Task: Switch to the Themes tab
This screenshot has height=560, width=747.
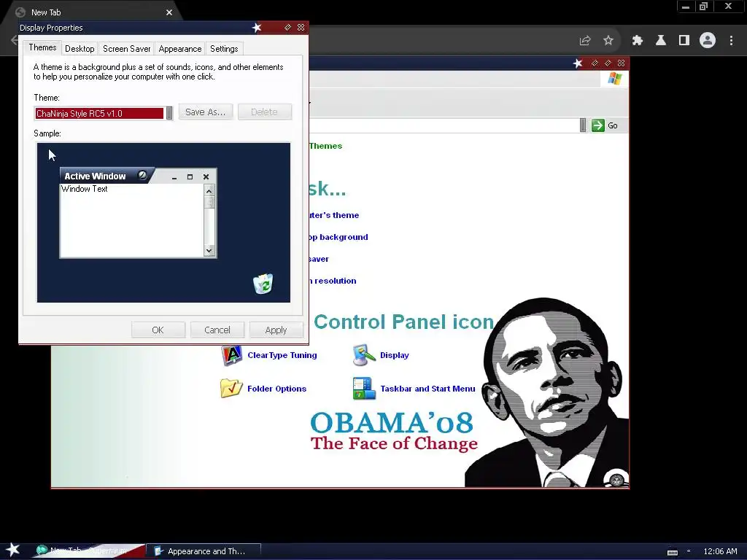Action: point(42,47)
